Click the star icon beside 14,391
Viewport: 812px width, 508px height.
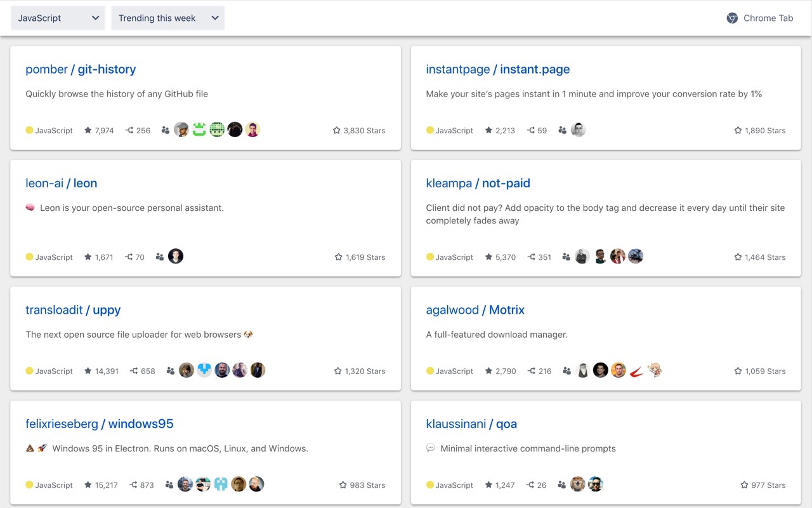coord(88,371)
